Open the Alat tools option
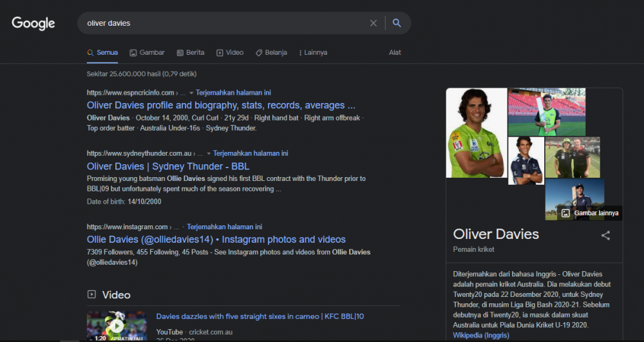644x342 pixels. tap(395, 53)
